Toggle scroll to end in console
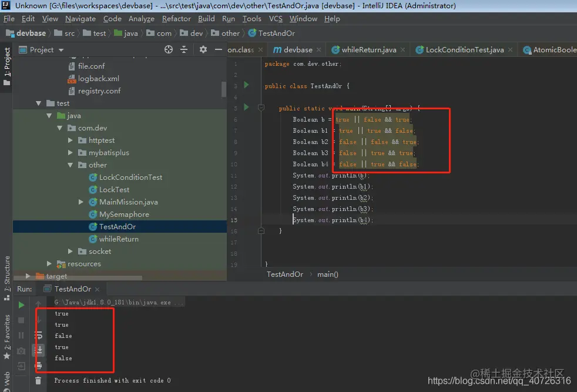The image size is (577, 392). pos(39,350)
